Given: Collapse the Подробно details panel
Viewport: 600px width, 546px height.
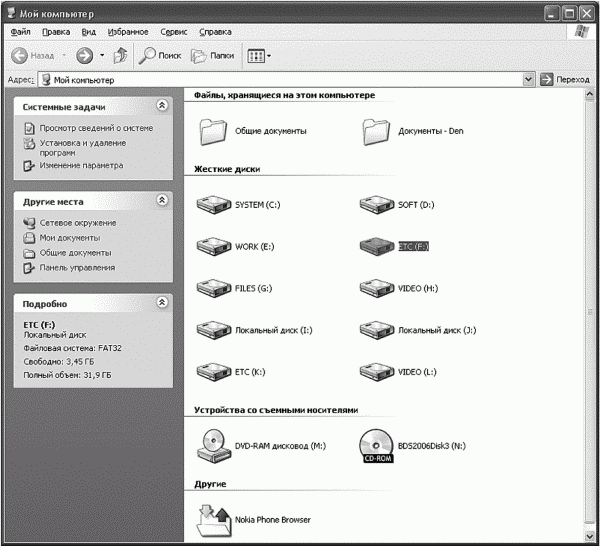Looking at the screenshot, I should click(x=162, y=302).
